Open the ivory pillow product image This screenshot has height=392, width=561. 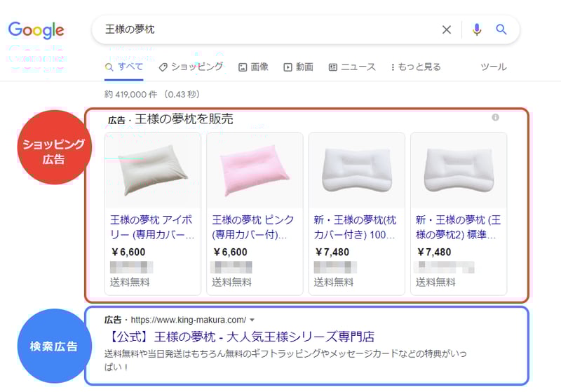click(153, 170)
